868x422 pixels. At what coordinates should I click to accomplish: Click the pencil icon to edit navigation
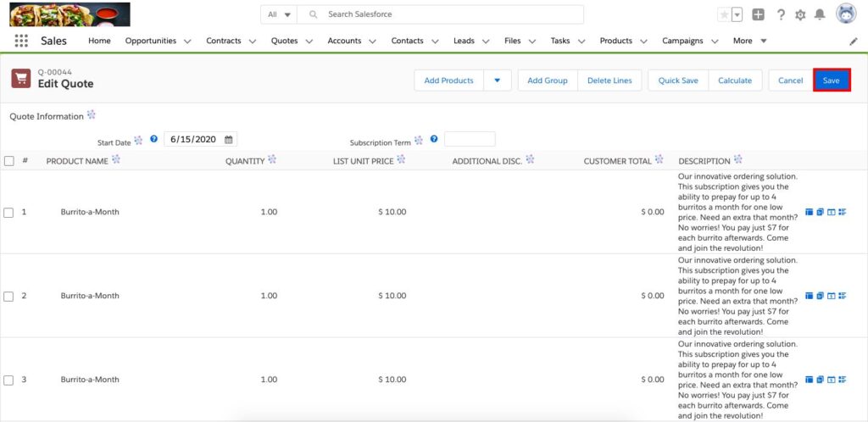tap(853, 41)
